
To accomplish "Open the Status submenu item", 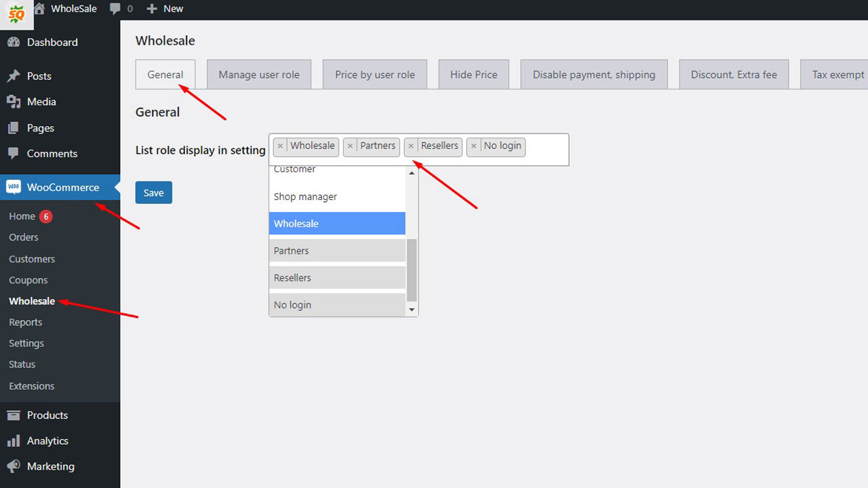I will tap(22, 364).
